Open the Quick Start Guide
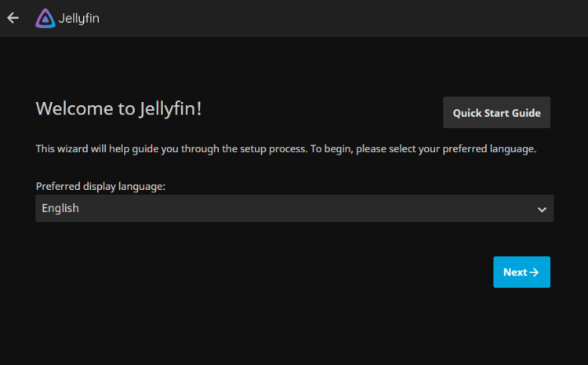Viewport: 588px width, 365px height. (x=496, y=113)
